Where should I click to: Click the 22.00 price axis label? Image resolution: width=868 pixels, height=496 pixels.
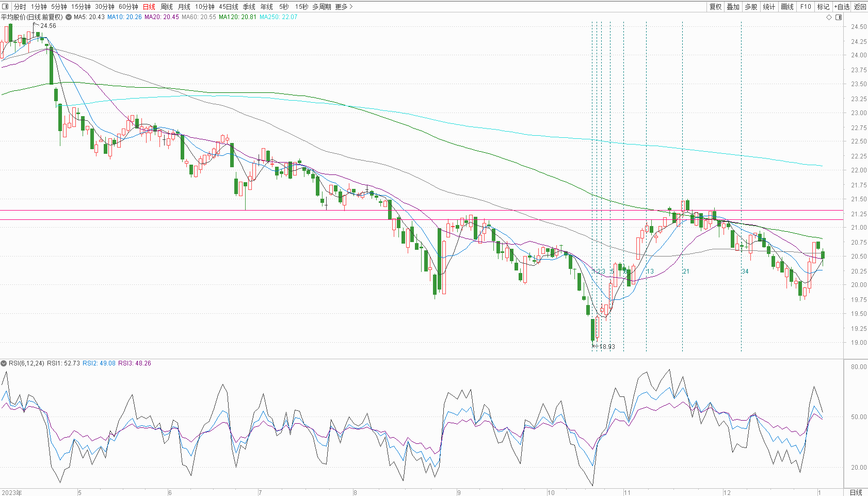[859, 170]
